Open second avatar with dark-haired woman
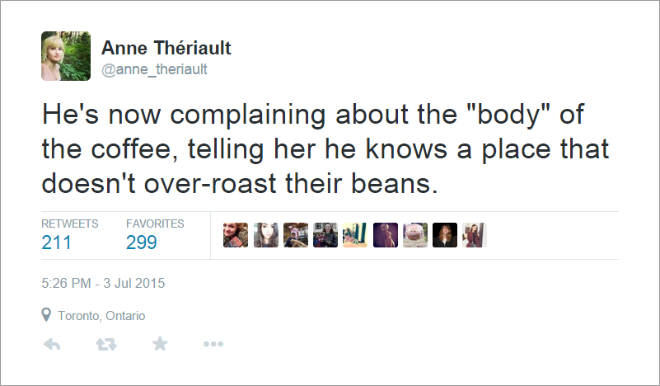 [266, 235]
